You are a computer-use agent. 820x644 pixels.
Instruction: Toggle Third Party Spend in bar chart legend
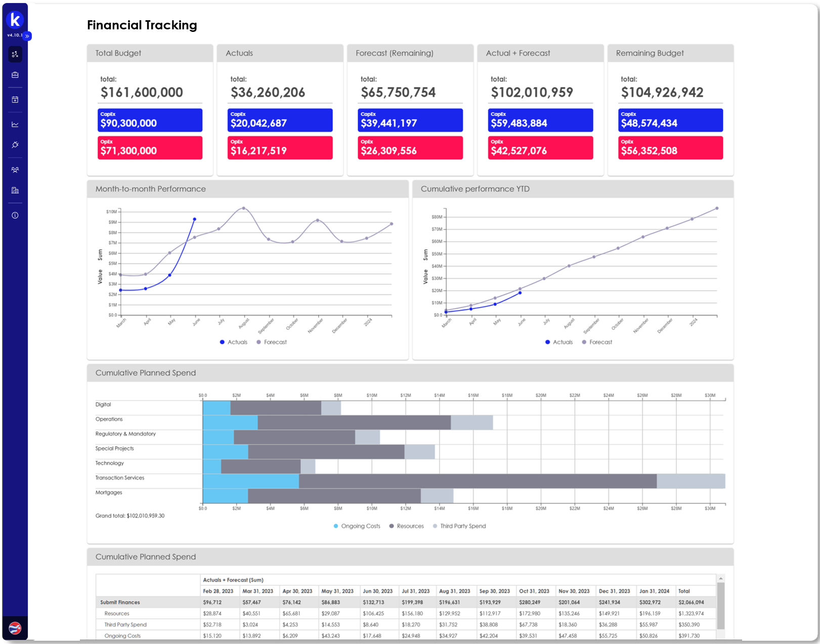(459, 526)
